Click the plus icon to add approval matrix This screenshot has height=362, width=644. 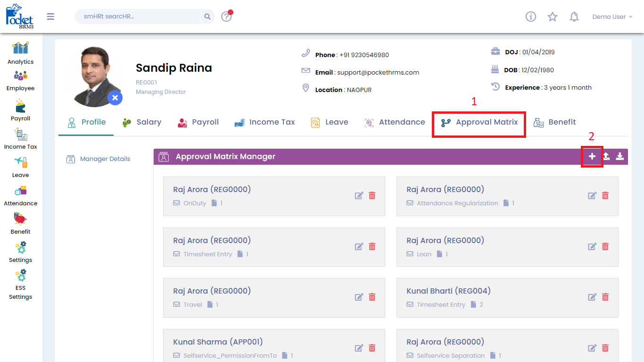pos(592,157)
